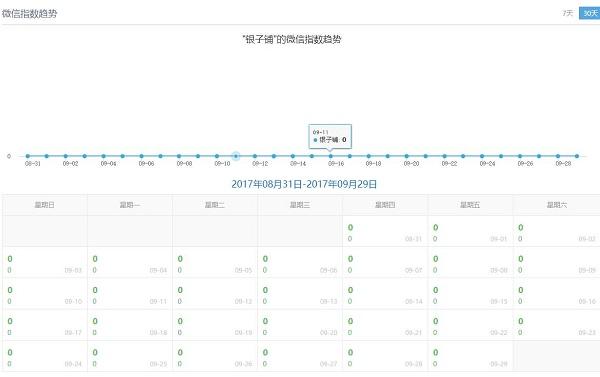Click the chart data point for 09-20
Viewport: 600px width, 377px height.
(x=406, y=156)
